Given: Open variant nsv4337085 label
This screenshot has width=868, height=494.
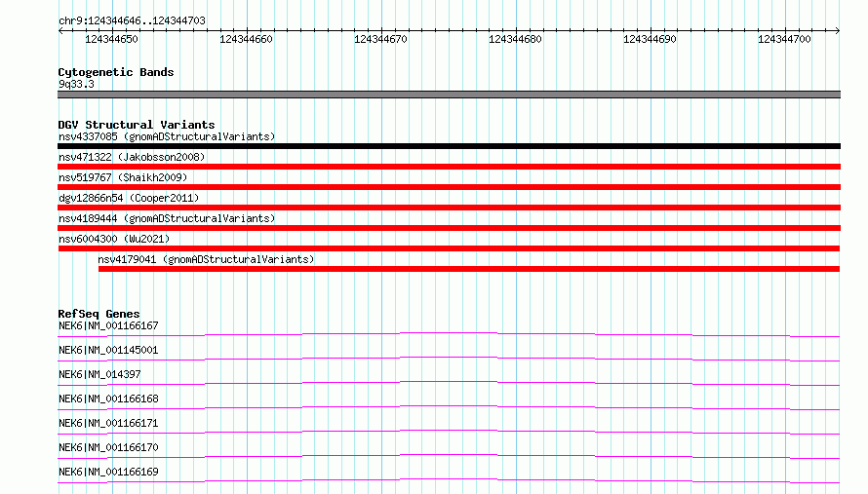Looking at the screenshot, I should pos(167,136).
